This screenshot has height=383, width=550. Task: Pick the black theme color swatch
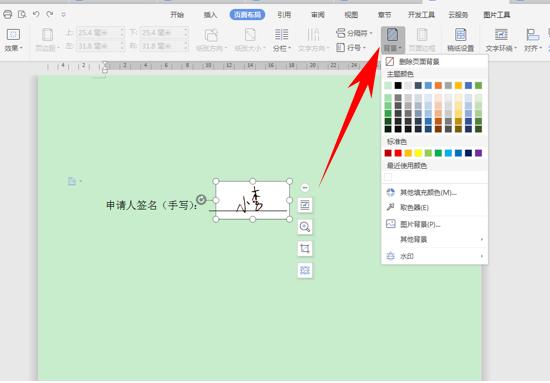tap(398, 85)
